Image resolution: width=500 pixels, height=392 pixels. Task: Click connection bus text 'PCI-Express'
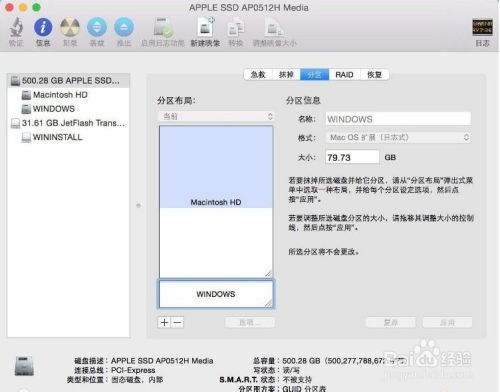(133, 370)
